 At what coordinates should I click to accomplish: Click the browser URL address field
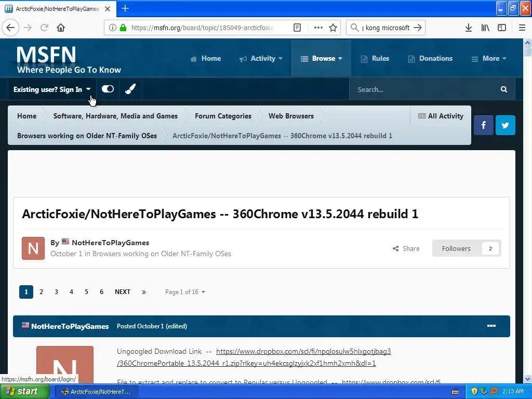click(x=202, y=28)
